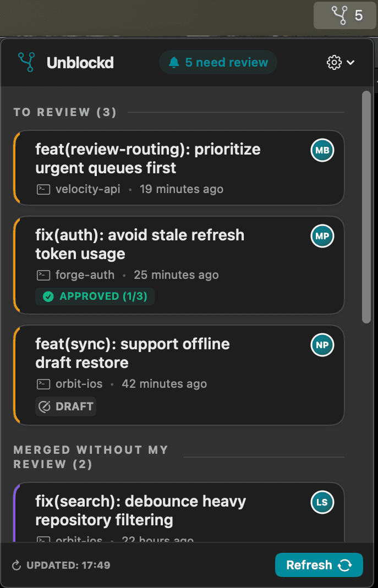Click the LS avatar on the search fix
The image size is (378, 588).
point(322,502)
